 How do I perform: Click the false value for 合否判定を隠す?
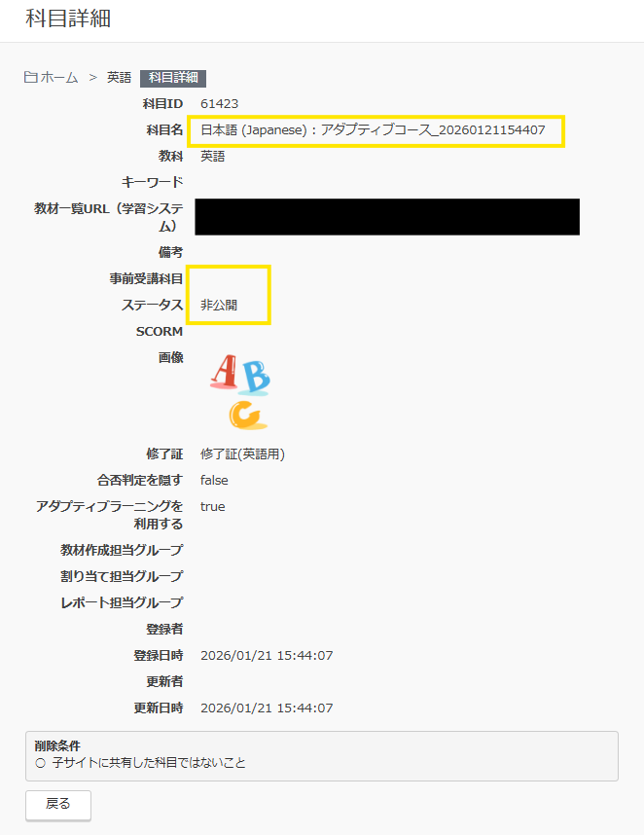pyautogui.click(x=214, y=481)
